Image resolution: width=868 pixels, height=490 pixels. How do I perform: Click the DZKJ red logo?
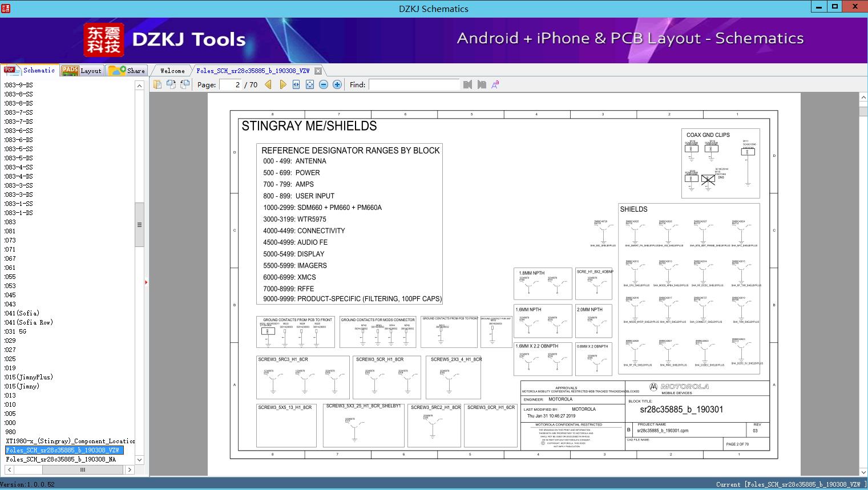[104, 39]
